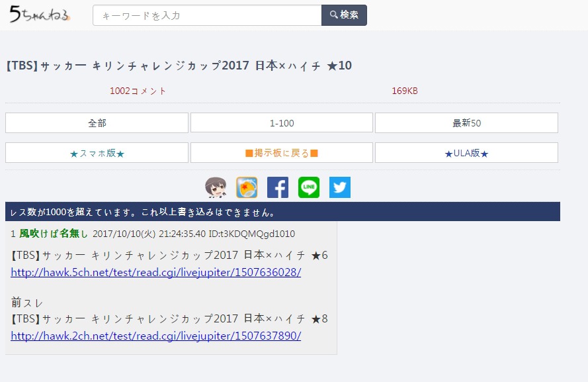Share the thread on Facebook
This screenshot has width=588, height=382.
(278, 187)
